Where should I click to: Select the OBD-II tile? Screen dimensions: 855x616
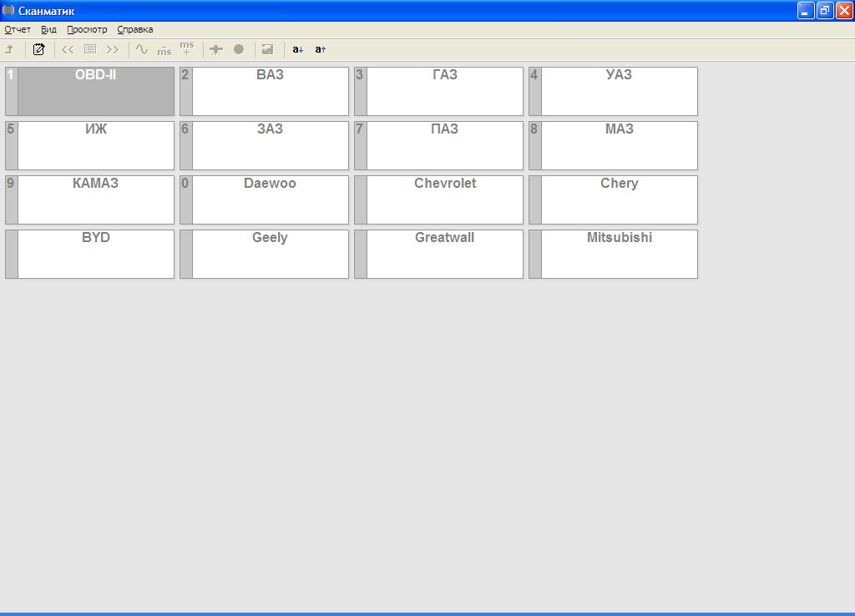coord(90,91)
